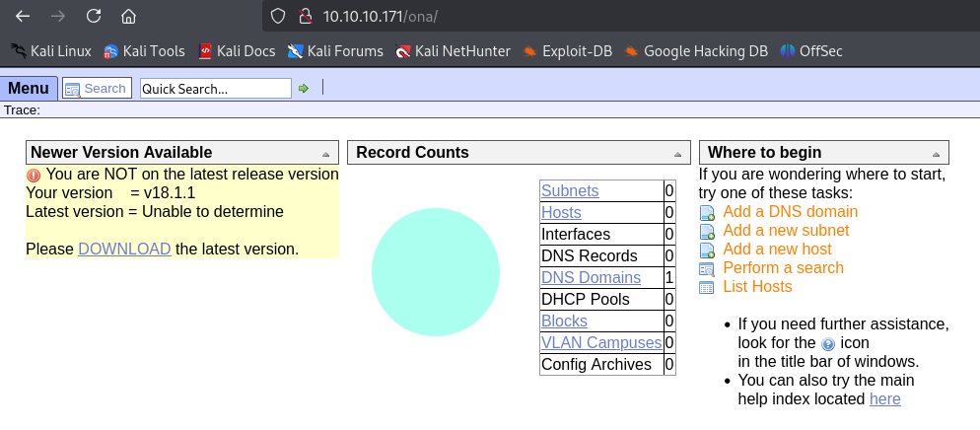Screen dimensions: 980x430
Task: Click the browser home icon
Action: (128, 16)
